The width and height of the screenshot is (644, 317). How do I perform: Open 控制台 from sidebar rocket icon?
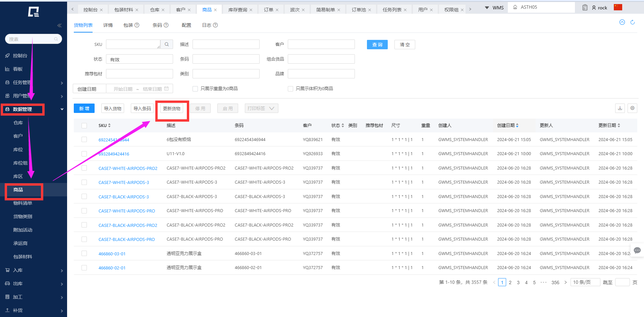pyautogui.click(x=7, y=56)
